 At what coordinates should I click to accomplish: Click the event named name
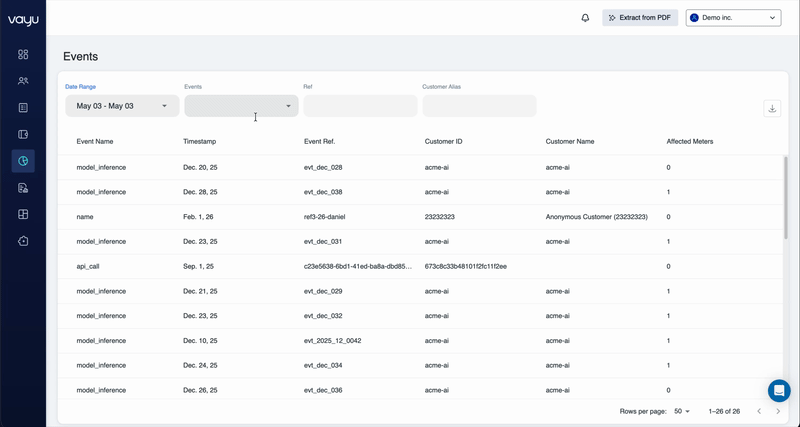85,217
